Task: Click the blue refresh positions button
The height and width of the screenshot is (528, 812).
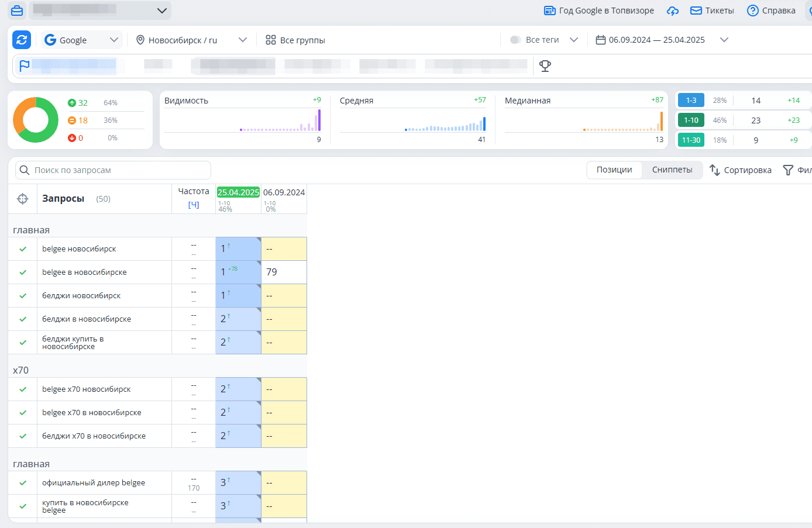Action: (22, 40)
